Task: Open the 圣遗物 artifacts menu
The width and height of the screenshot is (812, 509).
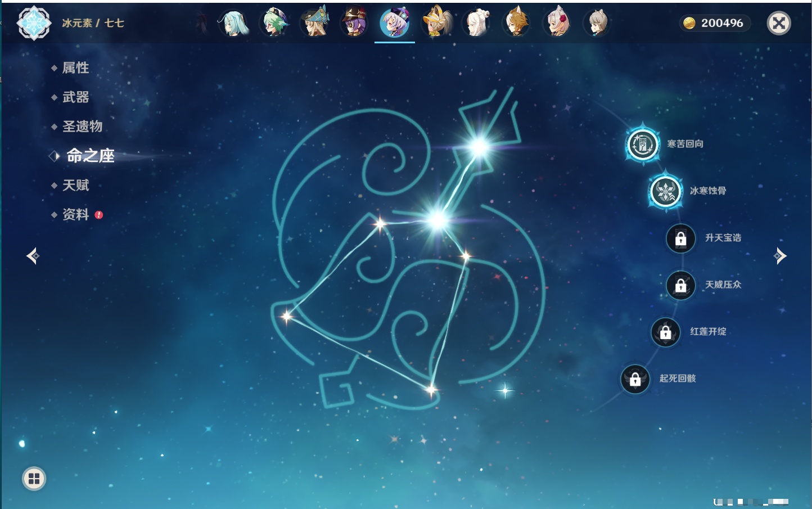Action: tap(82, 127)
